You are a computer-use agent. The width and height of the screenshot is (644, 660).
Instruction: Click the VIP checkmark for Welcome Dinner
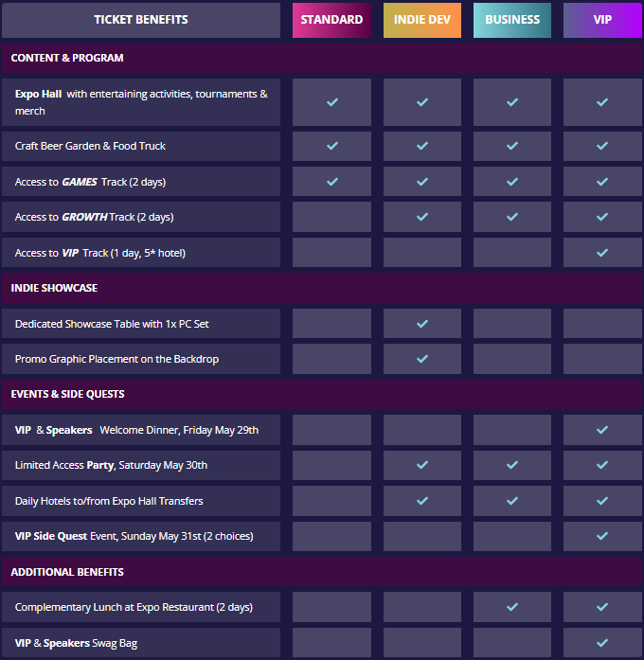[602, 430]
